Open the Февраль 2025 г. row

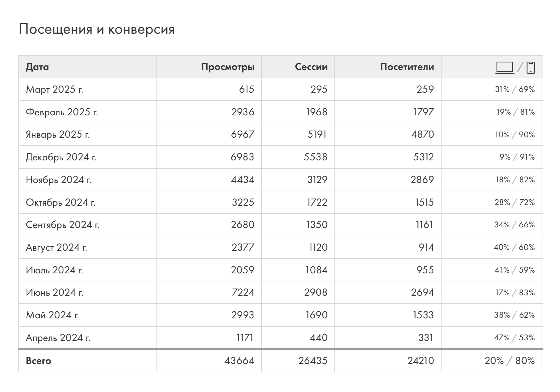pyautogui.click(x=280, y=112)
